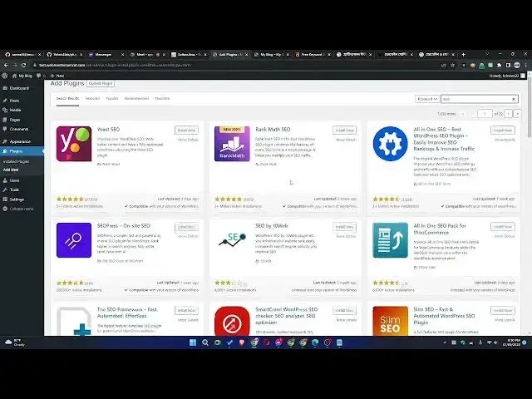Go to next page of plugin results
The image size is (532, 399).
(x=508, y=114)
